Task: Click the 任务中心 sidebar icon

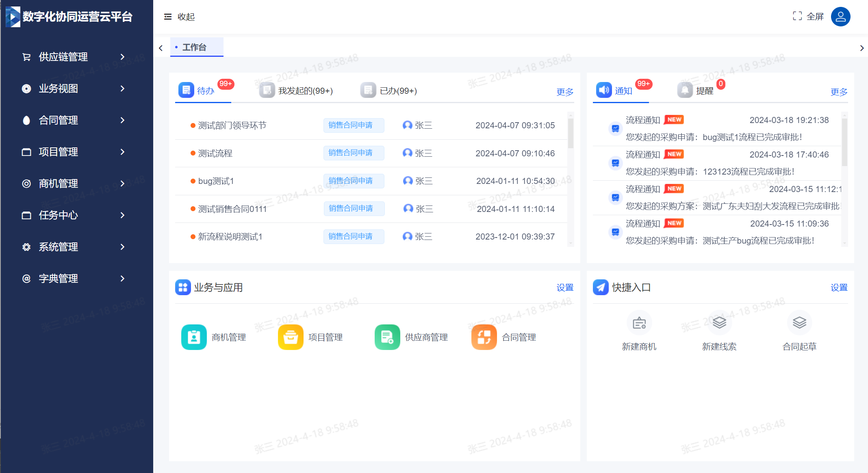Action: (x=26, y=215)
